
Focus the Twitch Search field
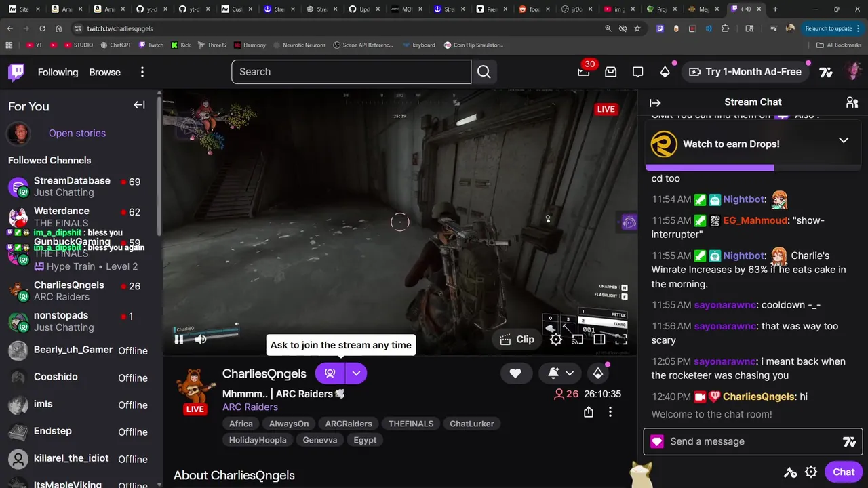[351, 72]
